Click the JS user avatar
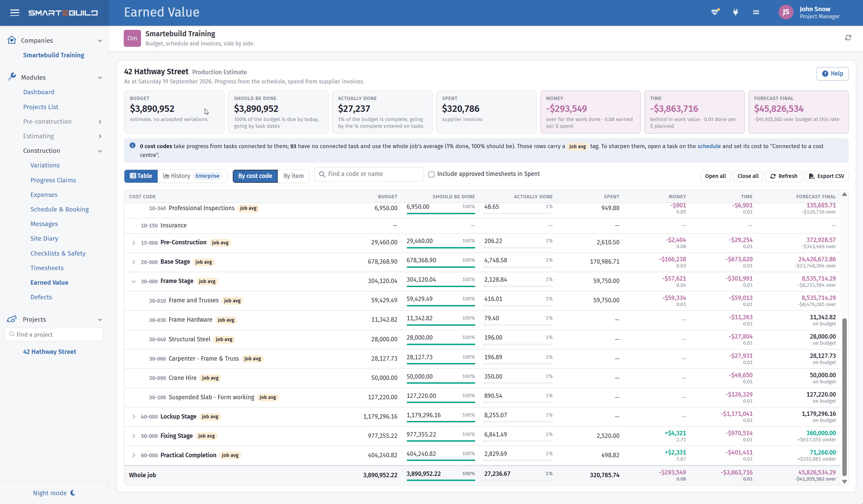This screenshot has width=863, height=504. click(786, 12)
